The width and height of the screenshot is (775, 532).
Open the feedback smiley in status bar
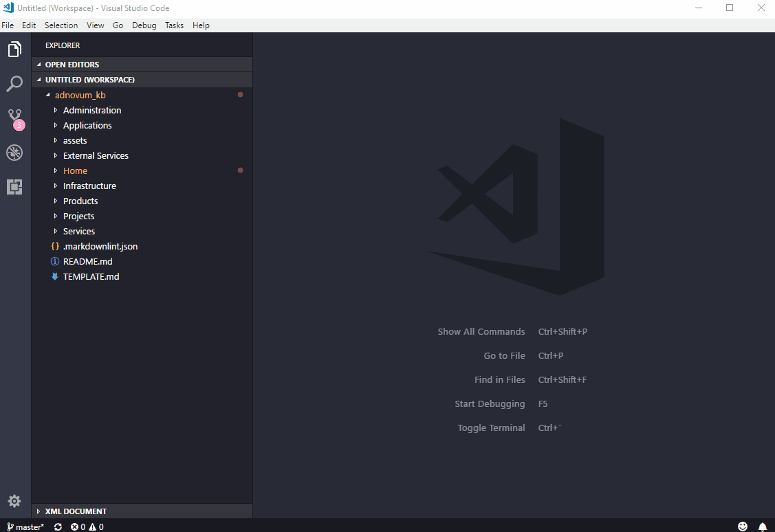tap(743, 527)
